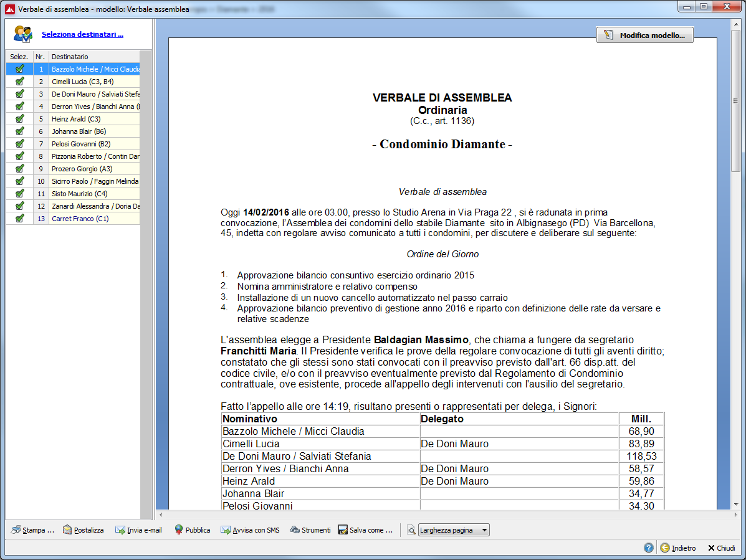Screen dimensions: 746x560
Task: Open the Larghezza pagina zoom dropdown
Action: [454, 530]
